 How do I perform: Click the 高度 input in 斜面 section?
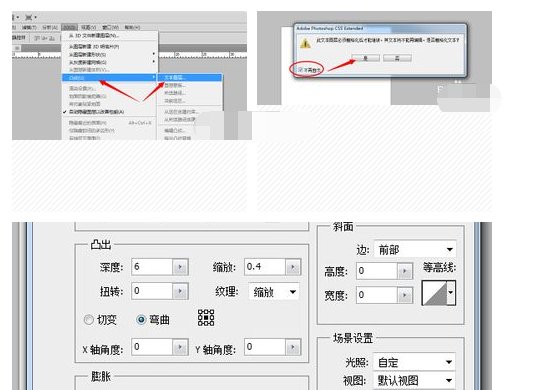pyautogui.click(x=377, y=271)
